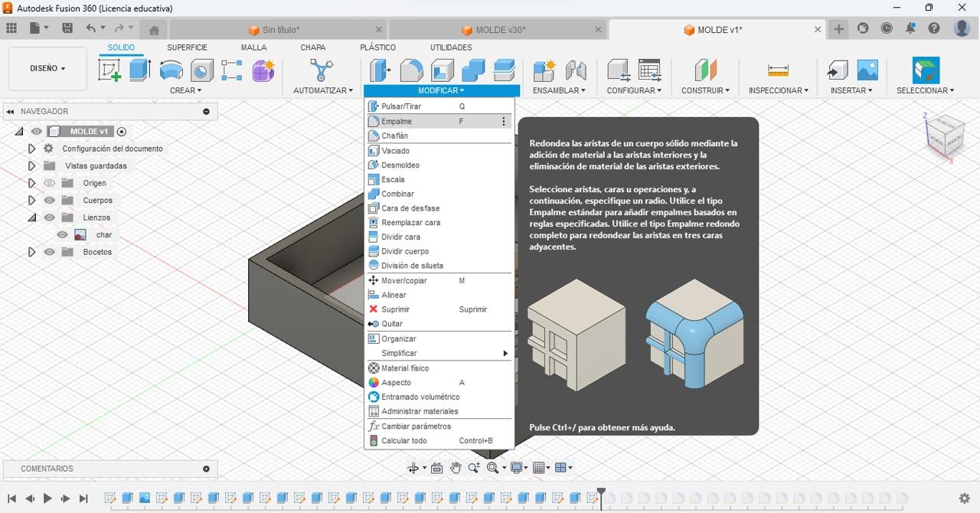This screenshot has height=513, width=980.
Task: Select the Shell toolbar icon
Action: pyautogui.click(x=443, y=70)
